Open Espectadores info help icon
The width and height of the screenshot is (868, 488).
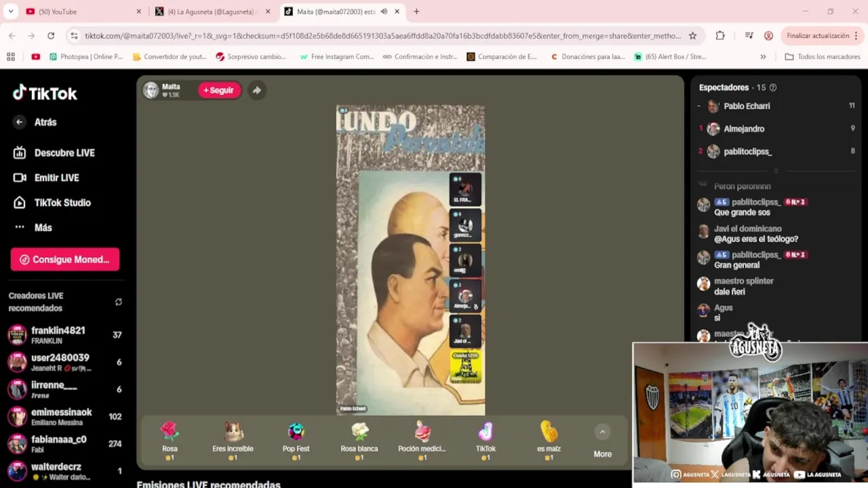pyautogui.click(x=773, y=87)
